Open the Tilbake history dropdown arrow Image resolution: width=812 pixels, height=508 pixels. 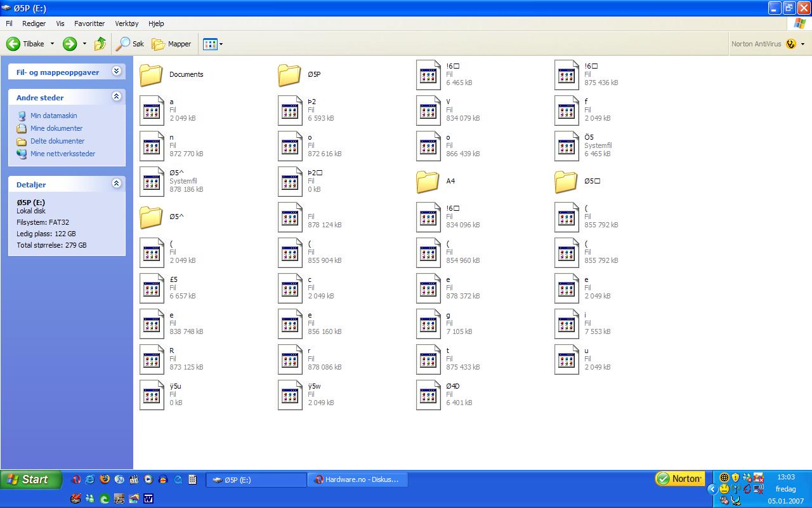(x=52, y=44)
